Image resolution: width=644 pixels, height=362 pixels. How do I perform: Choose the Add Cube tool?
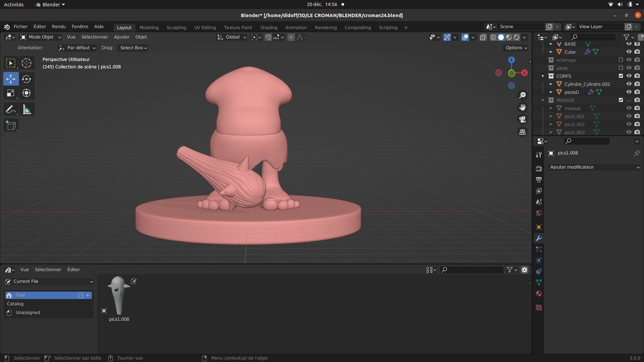click(x=11, y=125)
